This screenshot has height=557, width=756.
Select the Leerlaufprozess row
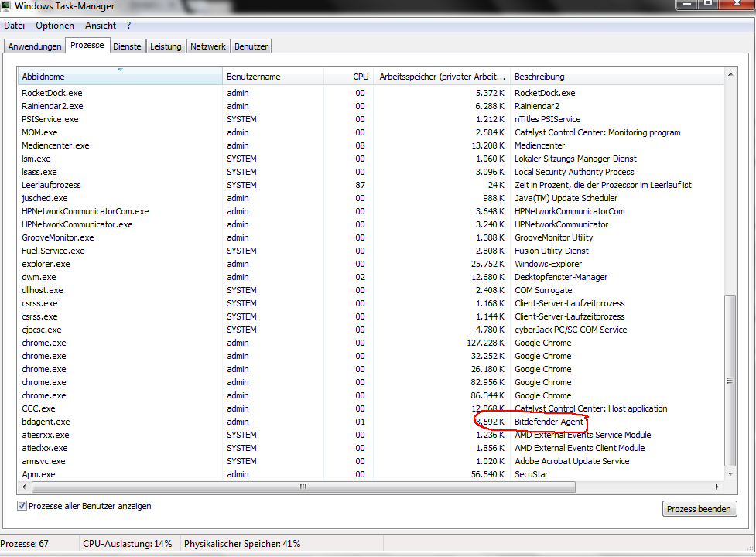click(x=371, y=185)
